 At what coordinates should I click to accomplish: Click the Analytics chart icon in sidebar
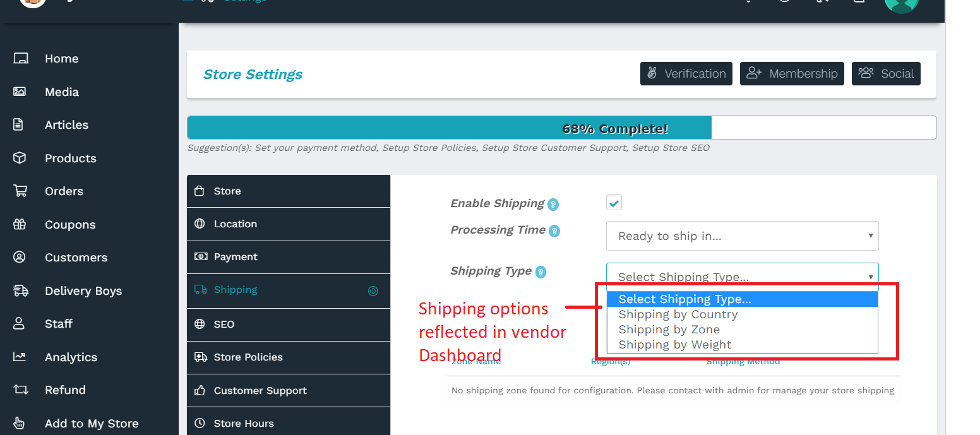(20, 357)
